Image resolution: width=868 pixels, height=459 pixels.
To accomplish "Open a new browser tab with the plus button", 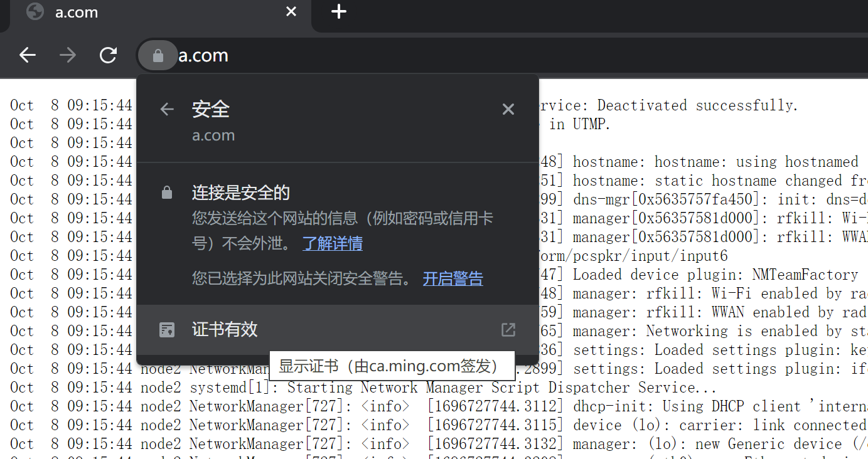I will pos(338,11).
